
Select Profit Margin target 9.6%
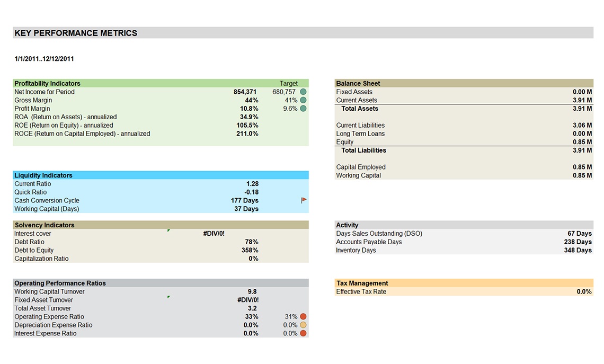click(290, 109)
